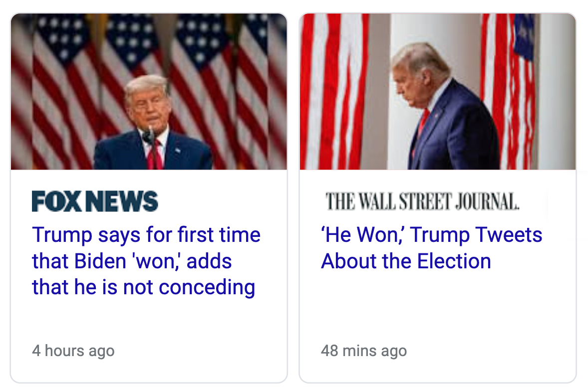Click the Fox News logo
Viewport: 588px width, 391px height.
pyautogui.click(x=95, y=201)
